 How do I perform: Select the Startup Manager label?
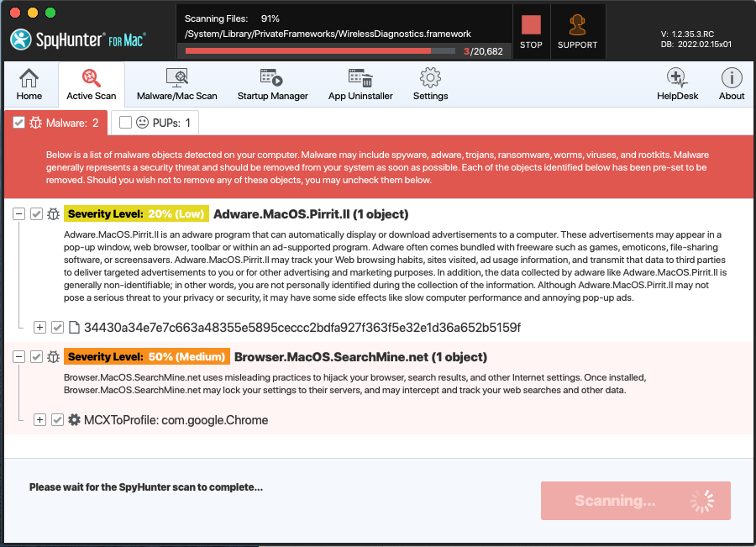[x=272, y=96]
